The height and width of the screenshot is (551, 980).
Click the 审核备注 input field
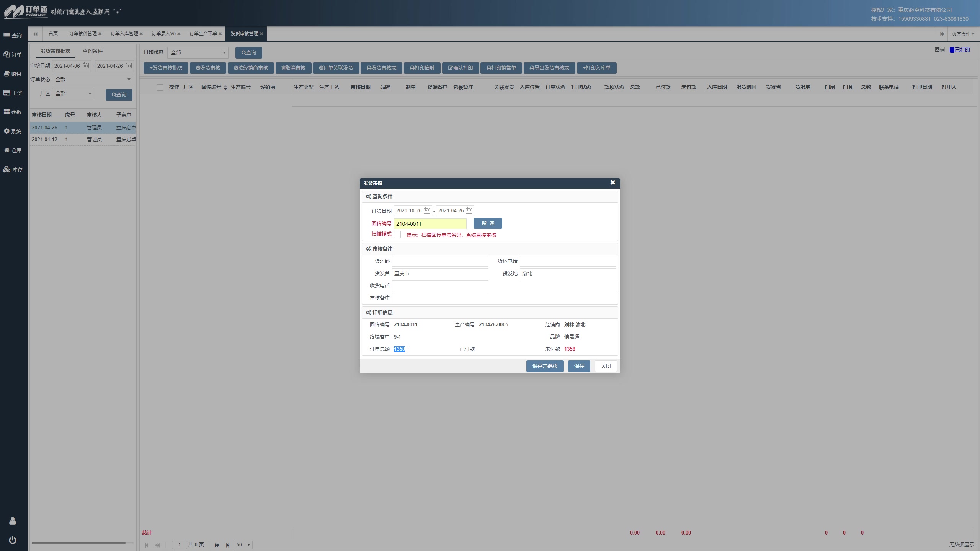click(504, 298)
